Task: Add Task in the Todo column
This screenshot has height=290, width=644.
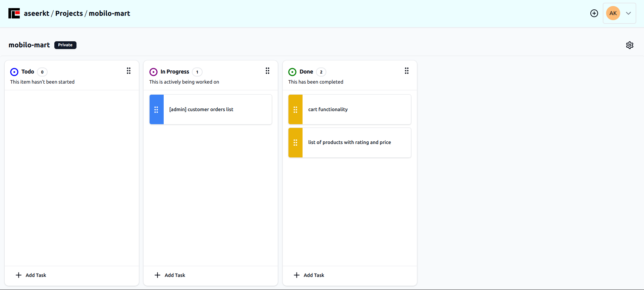Action: click(x=31, y=275)
